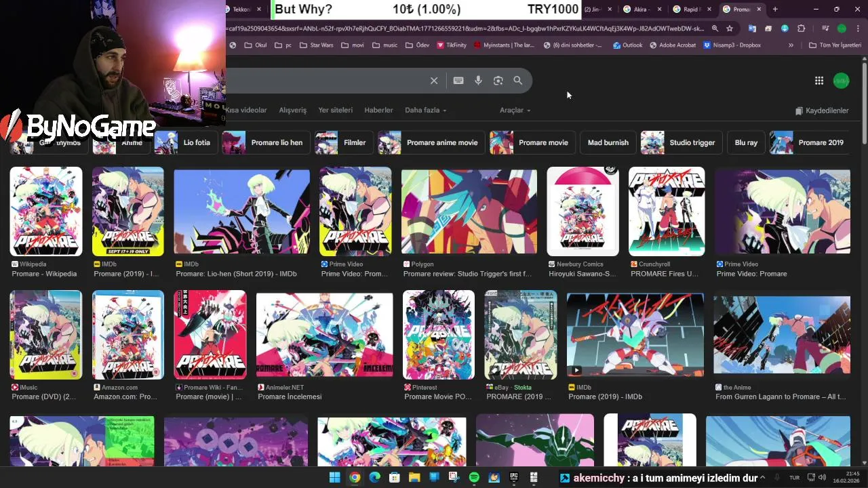
Task: Open the Nisamp3 - Dropbox bookmark
Action: (x=732, y=45)
